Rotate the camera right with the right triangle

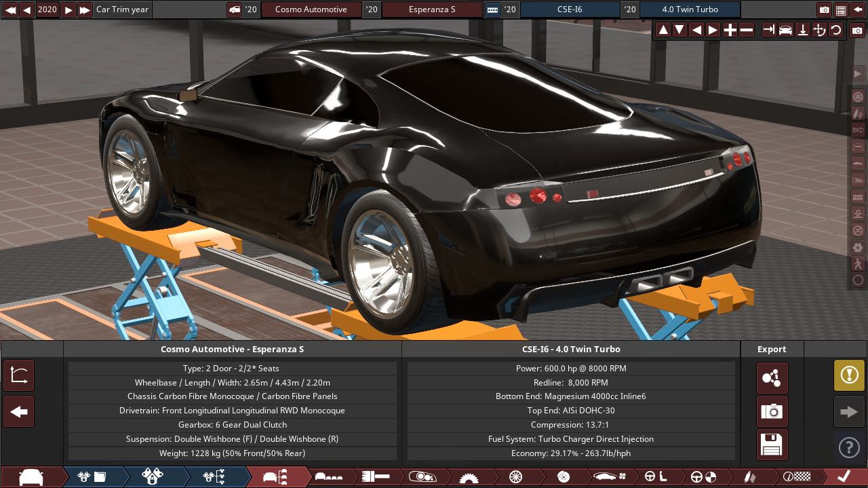(x=713, y=30)
